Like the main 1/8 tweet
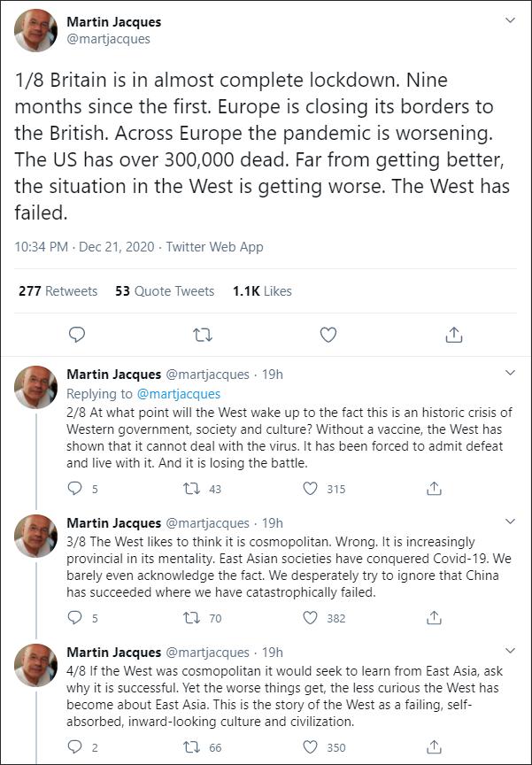Image resolution: width=532 pixels, height=765 pixels. tap(328, 335)
